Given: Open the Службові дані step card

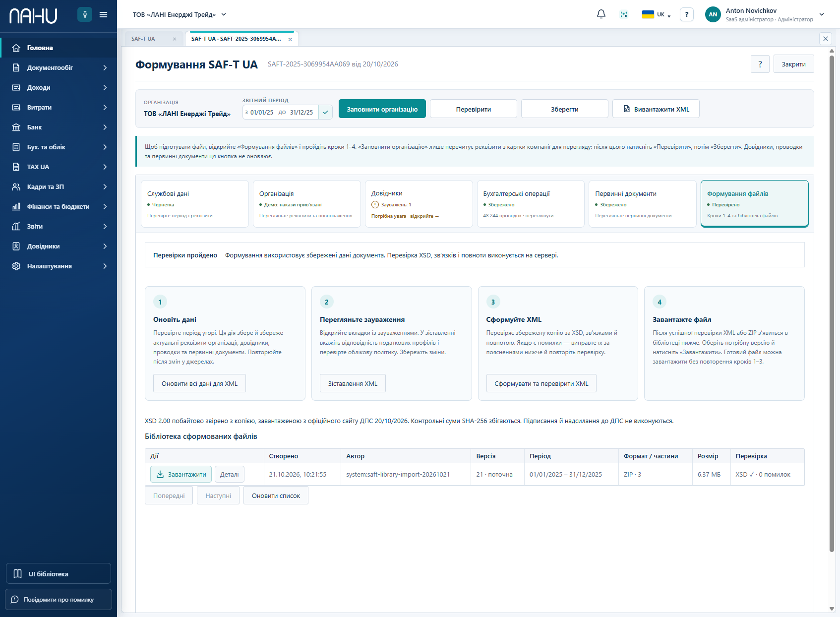Looking at the screenshot, I should pyautogui.click(x=194, y=204).
